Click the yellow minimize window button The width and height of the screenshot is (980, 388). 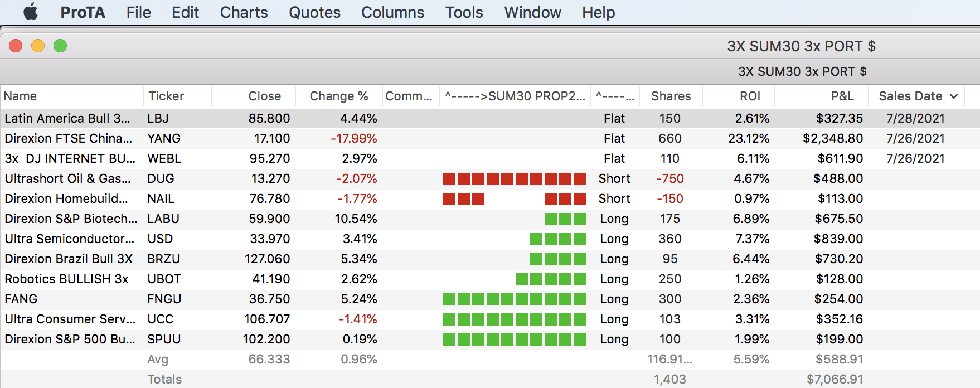point(38,46)
